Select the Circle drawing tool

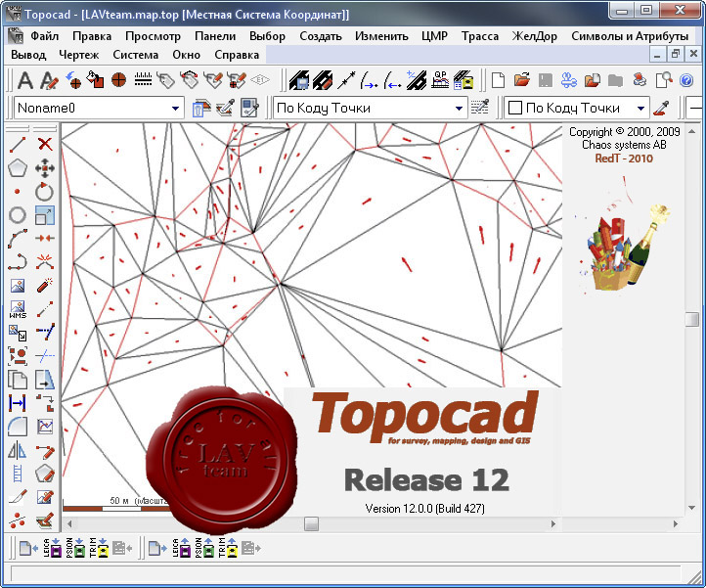[x=18, y=215]
